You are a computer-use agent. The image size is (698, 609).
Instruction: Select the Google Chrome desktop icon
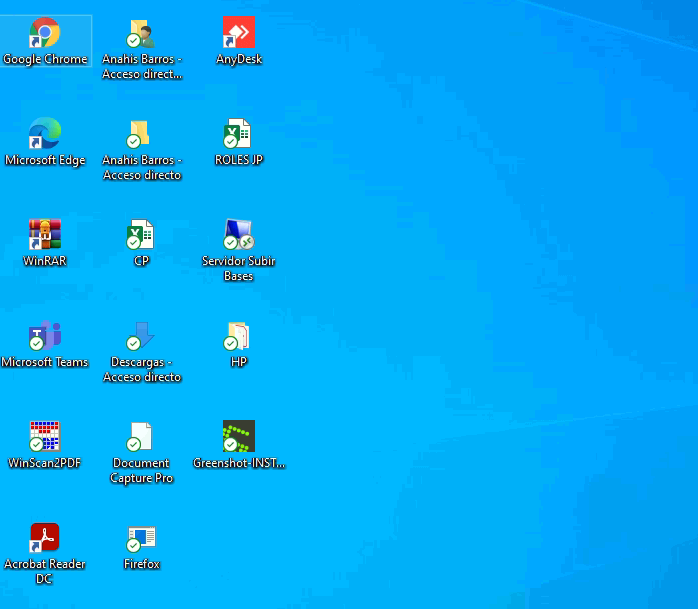[45, 32]
